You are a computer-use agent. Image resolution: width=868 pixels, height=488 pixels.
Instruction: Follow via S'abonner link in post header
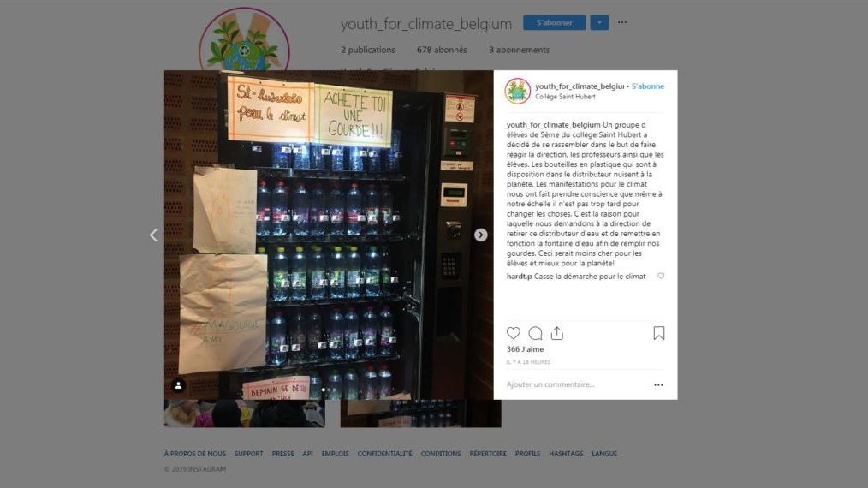click(648, 86)
